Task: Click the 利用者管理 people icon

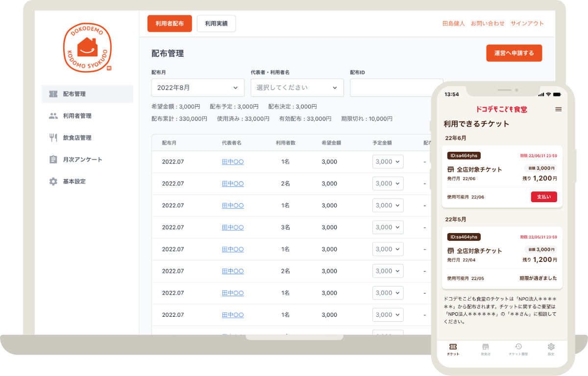Action: pos(53,116)
